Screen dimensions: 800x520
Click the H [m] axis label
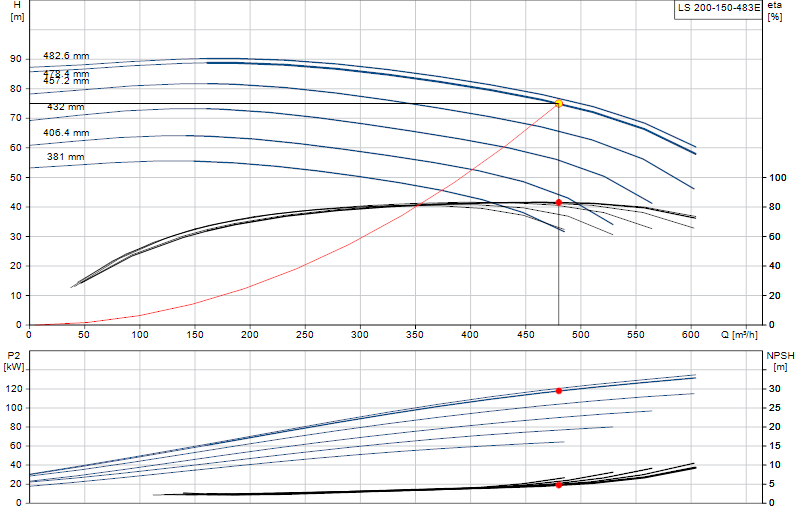17,11
